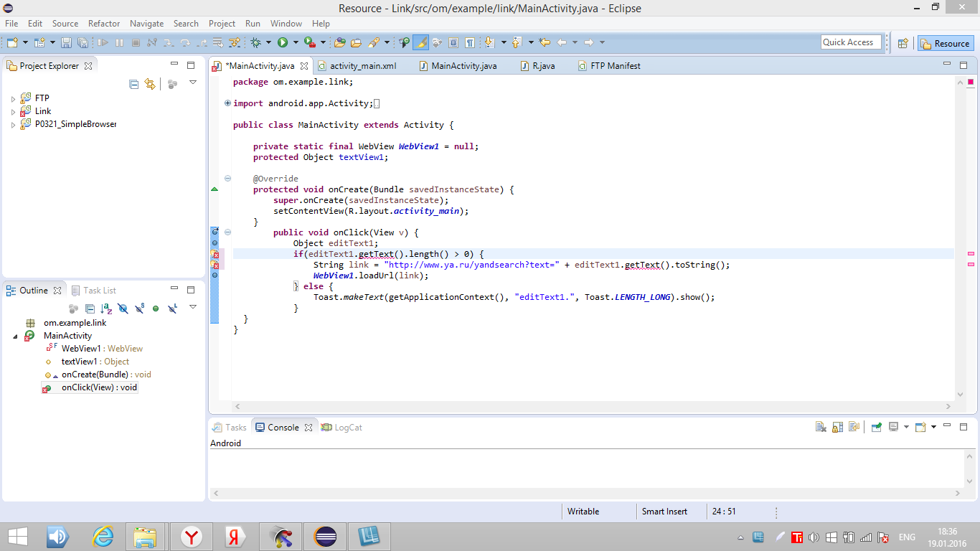Collapse MainActivity node in Outline
980x551 pixels.
coord(16,336)
